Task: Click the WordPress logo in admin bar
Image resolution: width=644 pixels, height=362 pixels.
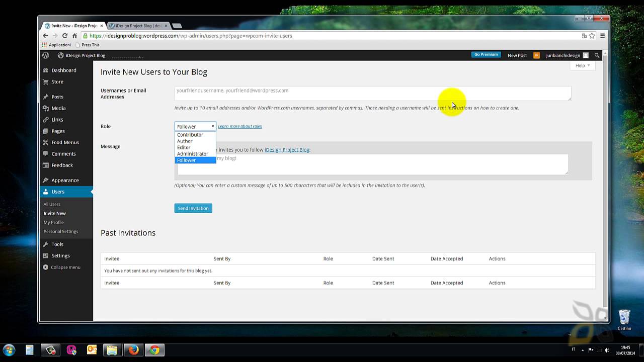Action: point(46,55)
